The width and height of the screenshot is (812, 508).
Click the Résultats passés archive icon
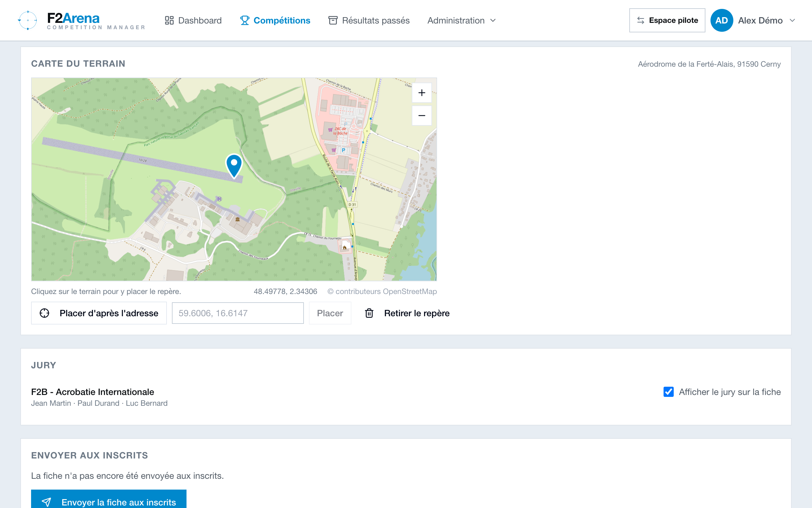tap(333, 21)
